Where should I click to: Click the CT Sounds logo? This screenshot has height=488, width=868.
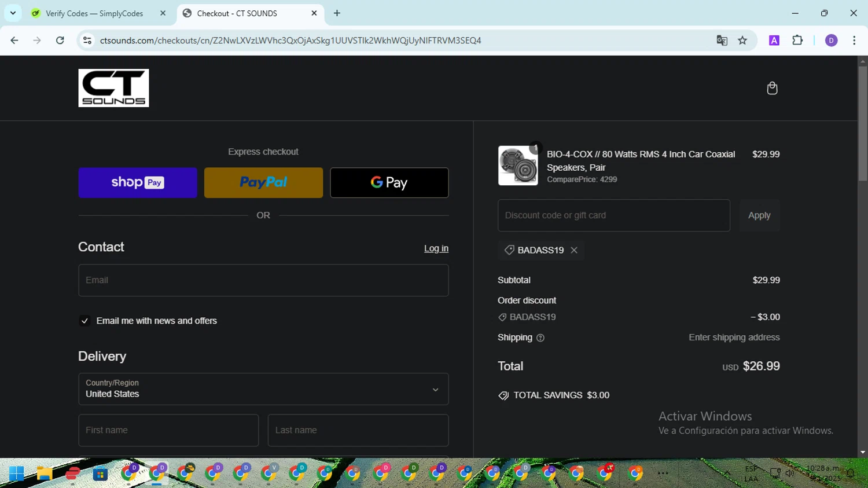click(113, 88)
